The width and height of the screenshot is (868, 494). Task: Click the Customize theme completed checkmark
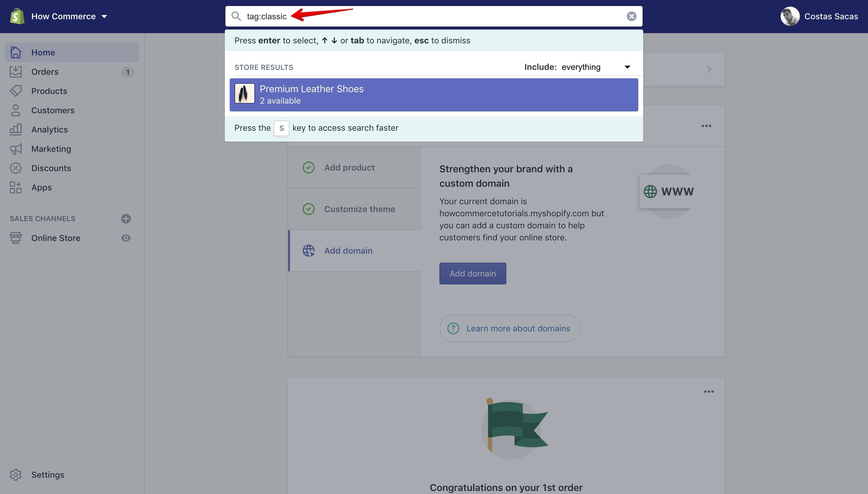pos(309,209)
